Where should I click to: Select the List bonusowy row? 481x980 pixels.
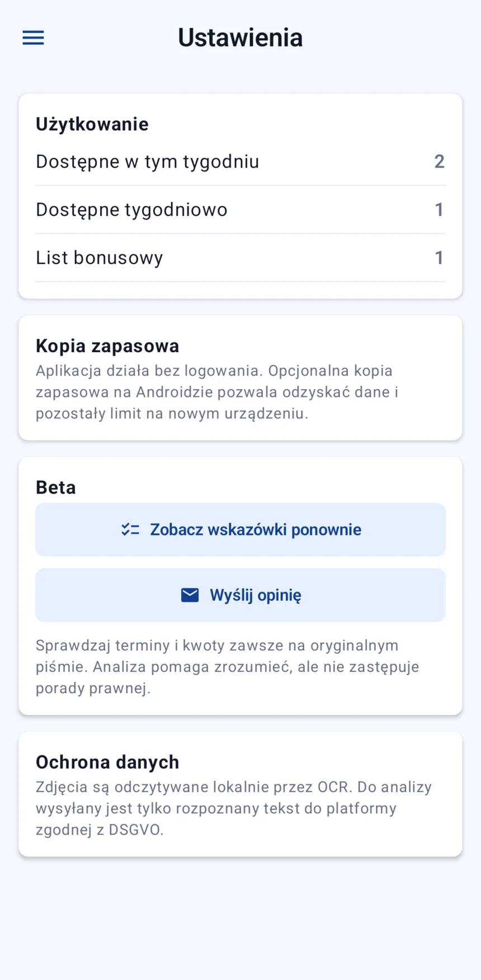click(240, 258)
